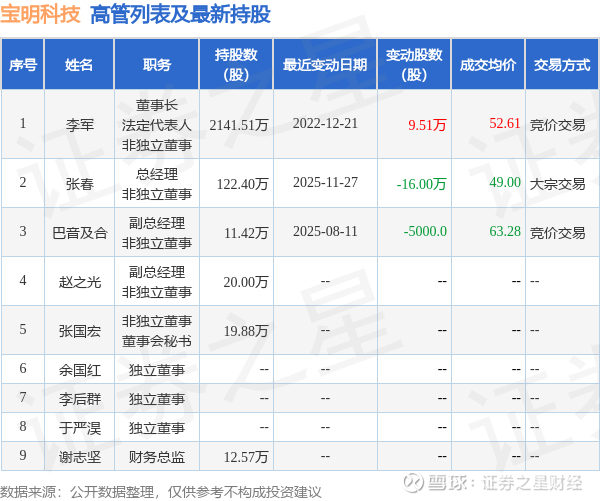The width and height of the screenshot is (600, 501).
Task: Select the 成交均价 column header
Action: (488, 64)
